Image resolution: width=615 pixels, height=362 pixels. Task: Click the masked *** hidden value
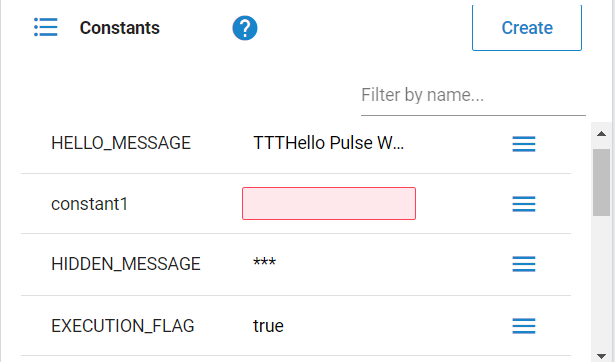point(264,262)
